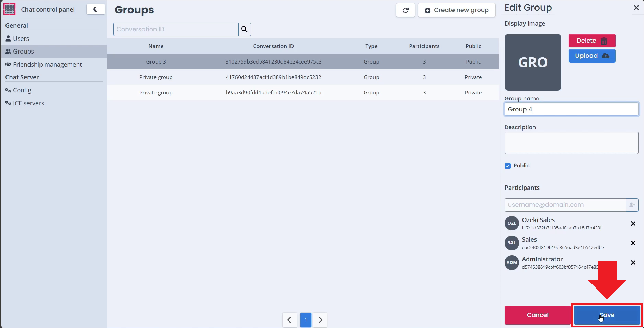
Task: Remove Ozeki Sales from participants
Action: 633,224
